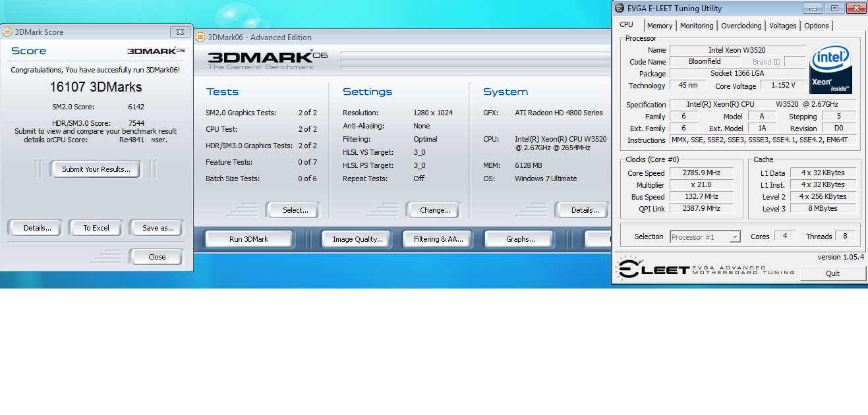Click Close button in 3DMark Score window
The image size is (868, 415).
coord(157,257)
